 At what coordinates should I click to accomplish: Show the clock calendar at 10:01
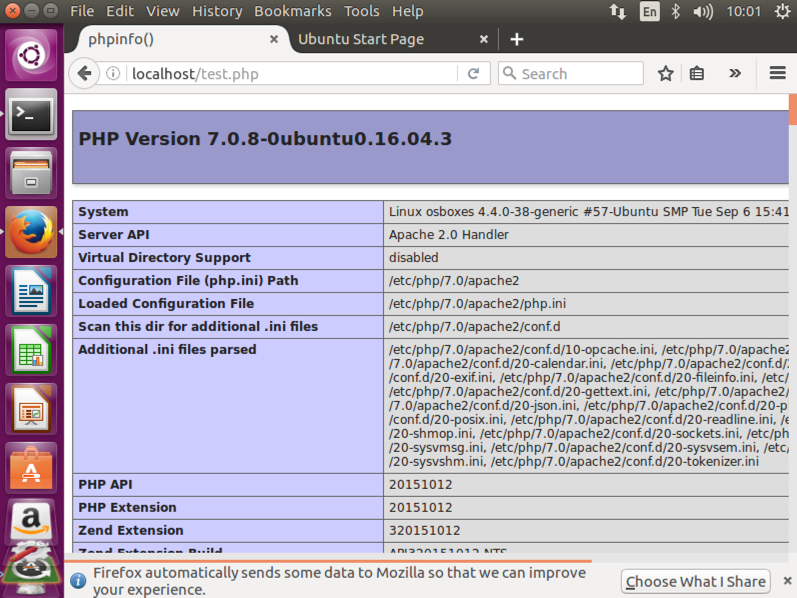[744, 11]
